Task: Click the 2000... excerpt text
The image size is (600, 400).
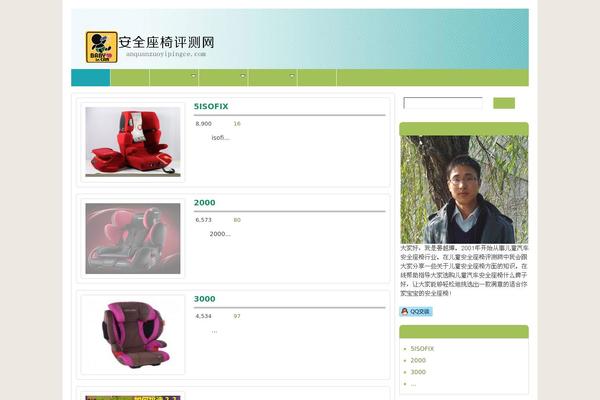Action: pyautogui.click(x=220, y=234)
